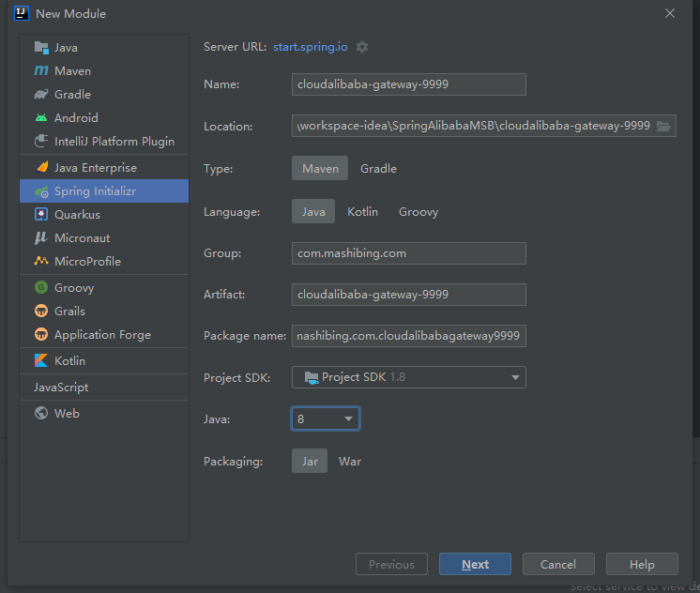Switch project Type to Gradle
The height and width of the screenshot is (593, 700).
378,168
